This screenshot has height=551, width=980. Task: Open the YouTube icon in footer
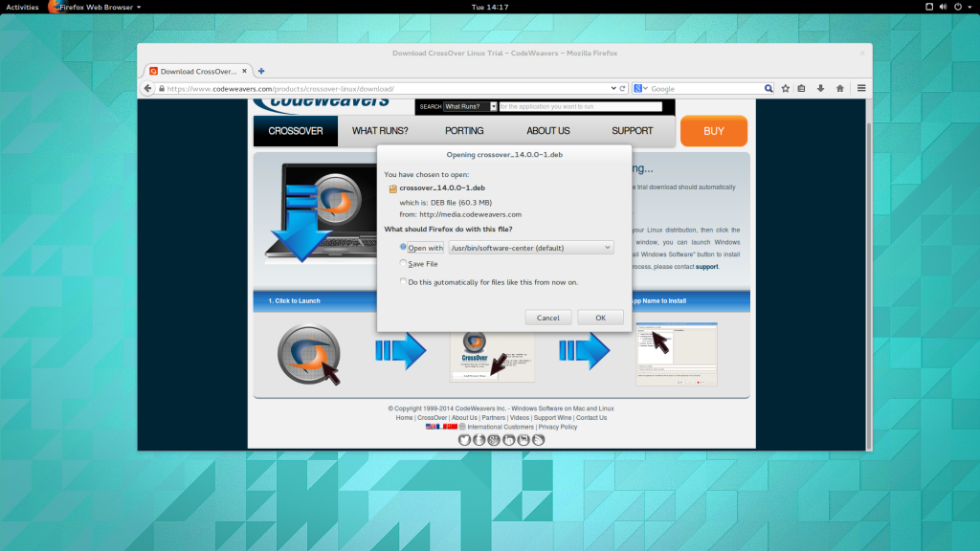pos(523,440)
